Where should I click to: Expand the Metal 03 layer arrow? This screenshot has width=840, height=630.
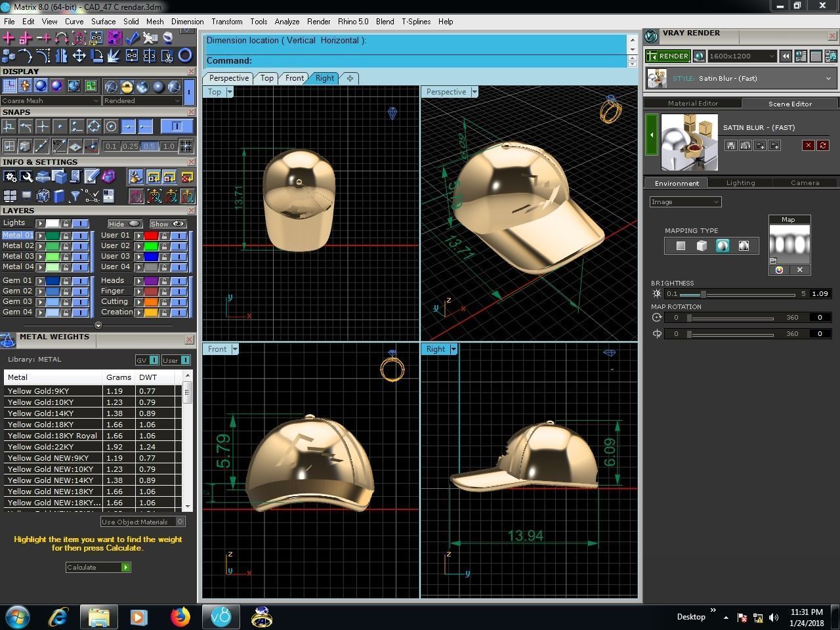[x=40, y=256]
